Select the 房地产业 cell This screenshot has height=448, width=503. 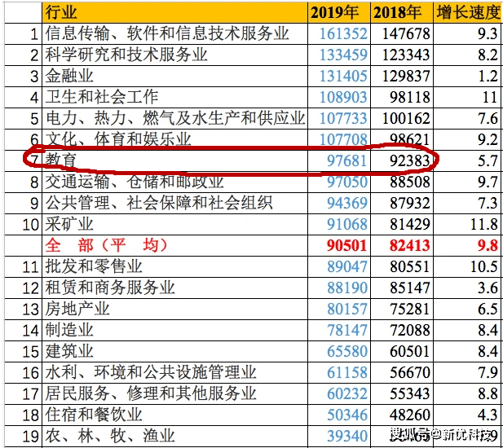(x=174, y=309)
